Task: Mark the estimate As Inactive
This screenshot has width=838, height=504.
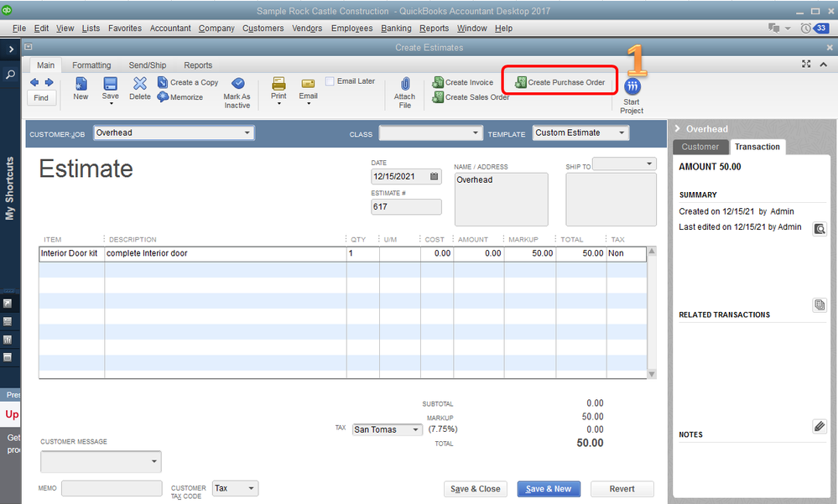Action: click(x=237, y=93)
